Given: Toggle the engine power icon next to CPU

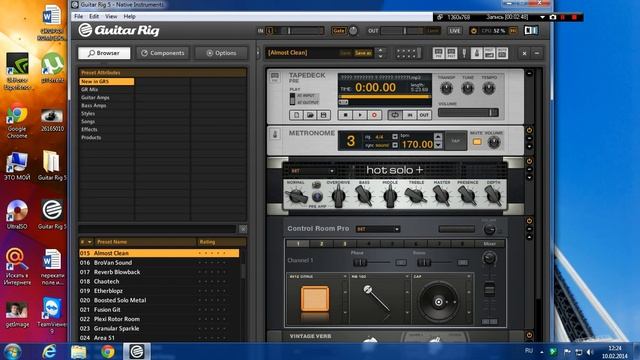Looking at the screenshot, I should [473, 31].
